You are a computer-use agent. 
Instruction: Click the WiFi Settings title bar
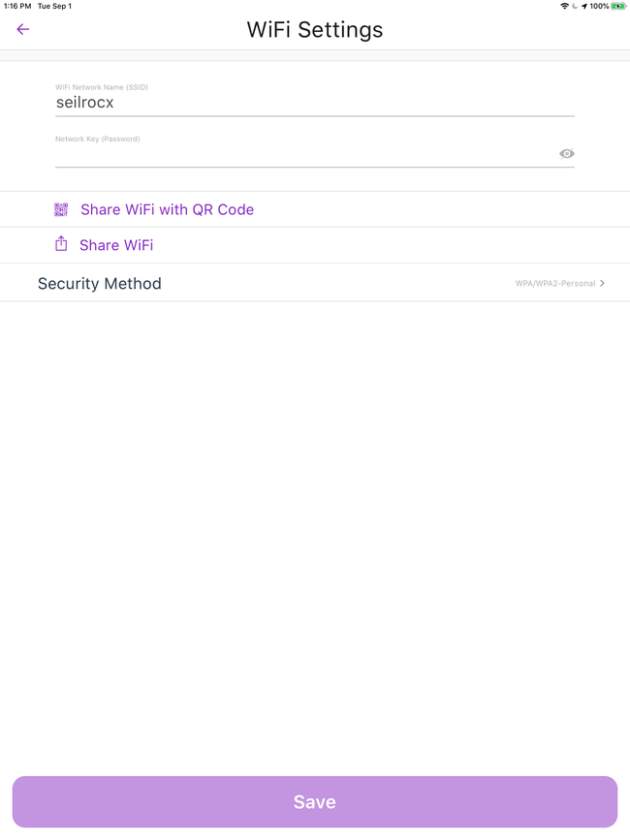pos(315,30)
